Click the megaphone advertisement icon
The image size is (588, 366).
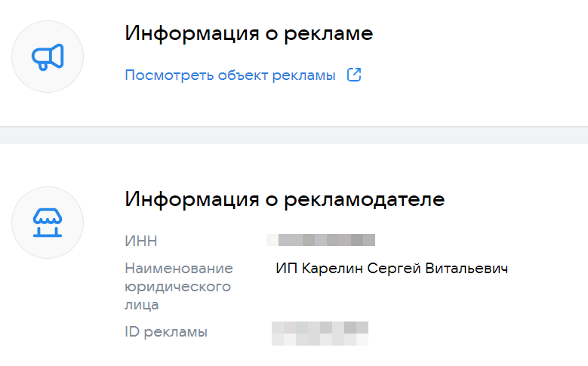pyautogui.click(x=48, y=57)
